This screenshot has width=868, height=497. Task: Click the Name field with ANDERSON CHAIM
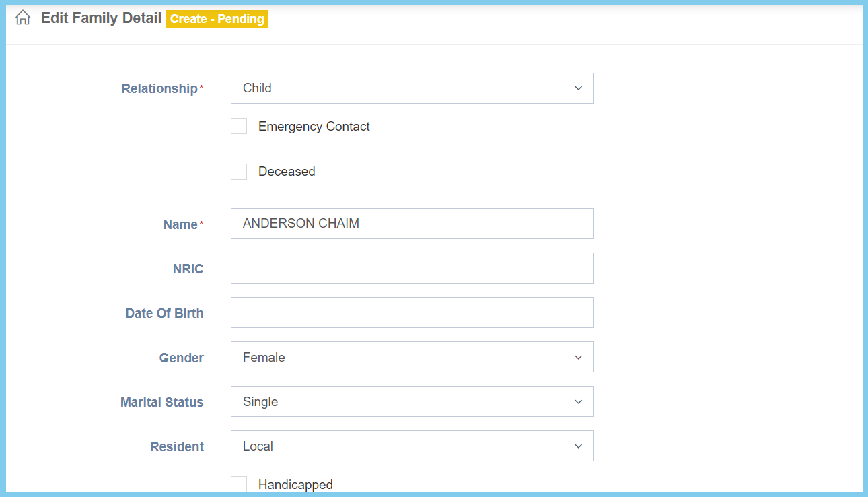tap(412, 224)
